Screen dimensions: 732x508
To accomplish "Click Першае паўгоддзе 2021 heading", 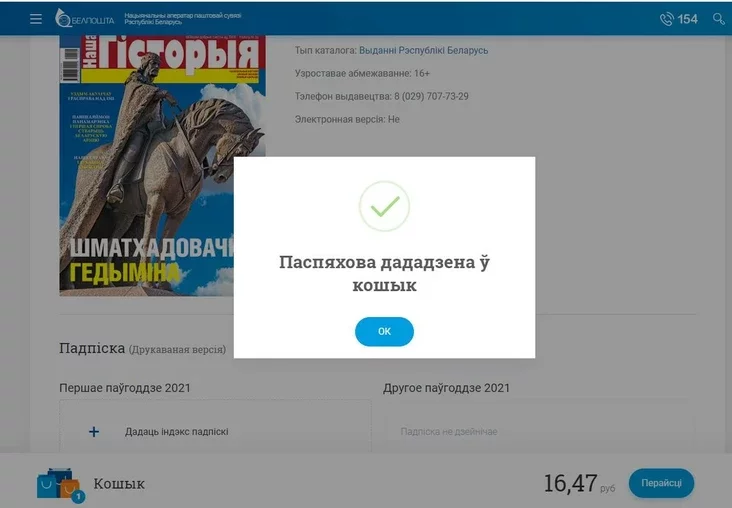I will click(125, 388).
